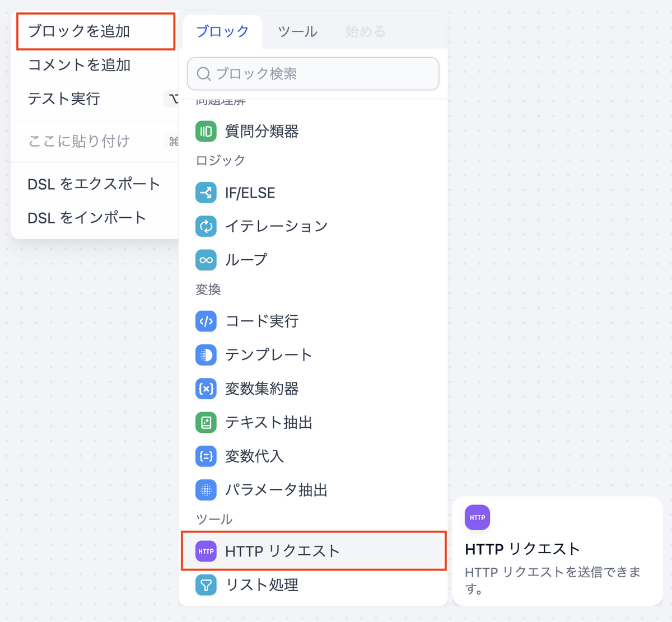Screen dimensions: 672x622
Task: Add a ループ (Loop) block
Action: (x=246, y=260)
